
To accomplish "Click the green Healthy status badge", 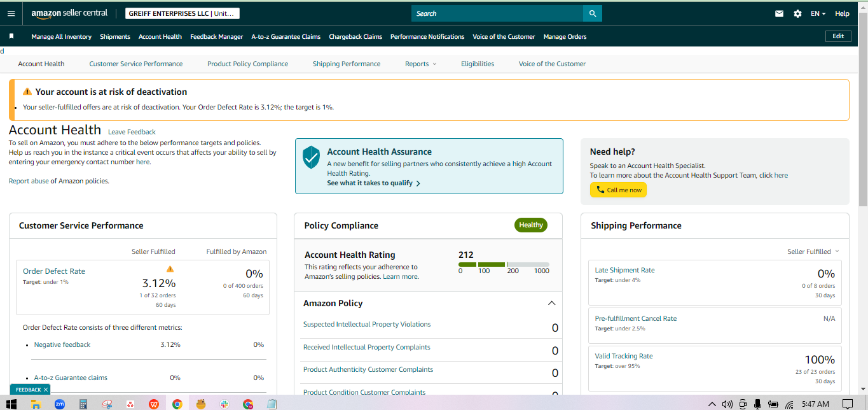I will pyautogui.click(x=530, y=225).
